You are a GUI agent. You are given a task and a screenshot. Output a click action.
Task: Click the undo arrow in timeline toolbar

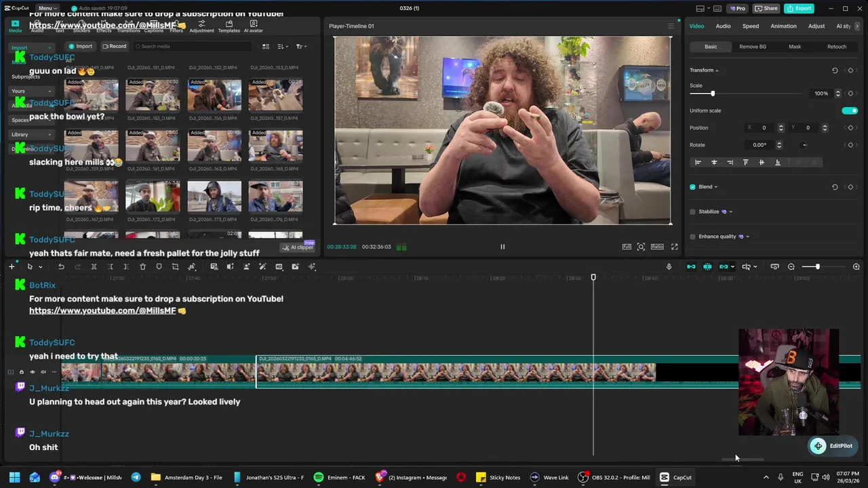point(61,267)
